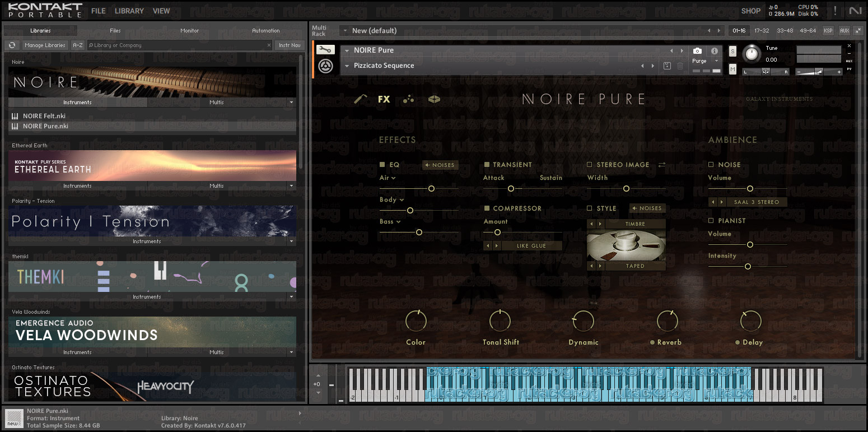Go to the next snapshot for Pizzicato Sequence

pos(653,66)
